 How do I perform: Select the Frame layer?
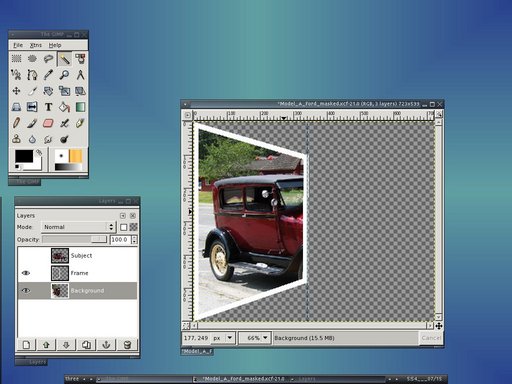(77, 273)
